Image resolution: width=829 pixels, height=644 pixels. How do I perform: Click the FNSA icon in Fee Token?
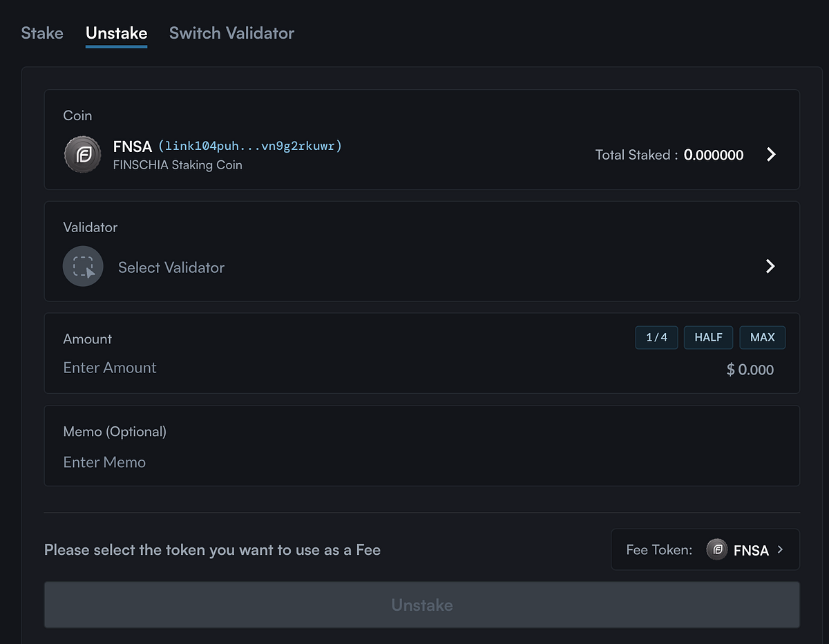717,550
